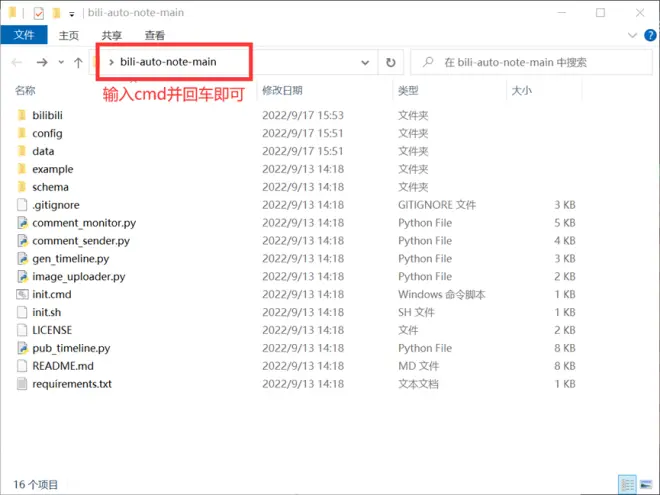Refresh the current folder
Screen dimensions: 660x495
click(x=391, y=63)
